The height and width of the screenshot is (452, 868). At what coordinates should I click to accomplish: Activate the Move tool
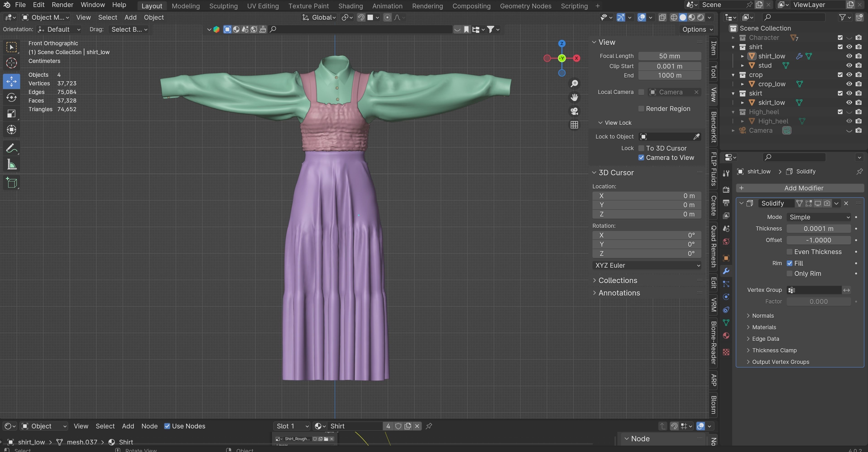coord(12,81)
